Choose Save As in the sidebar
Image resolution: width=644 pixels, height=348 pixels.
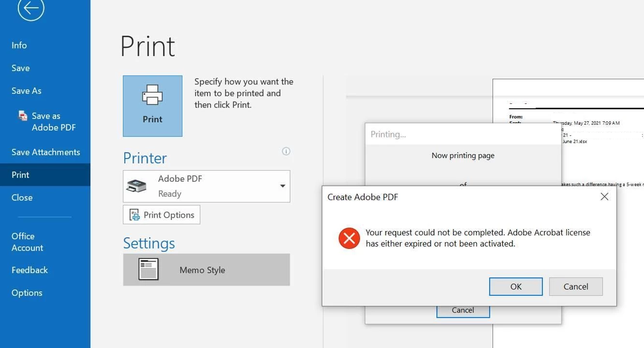click(x=27, y=91)
